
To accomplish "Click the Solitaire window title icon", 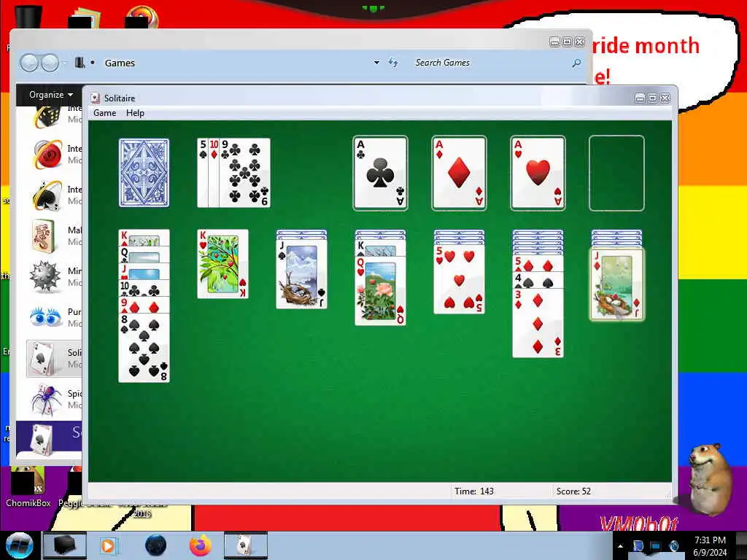I will click(x=96, y=98).
